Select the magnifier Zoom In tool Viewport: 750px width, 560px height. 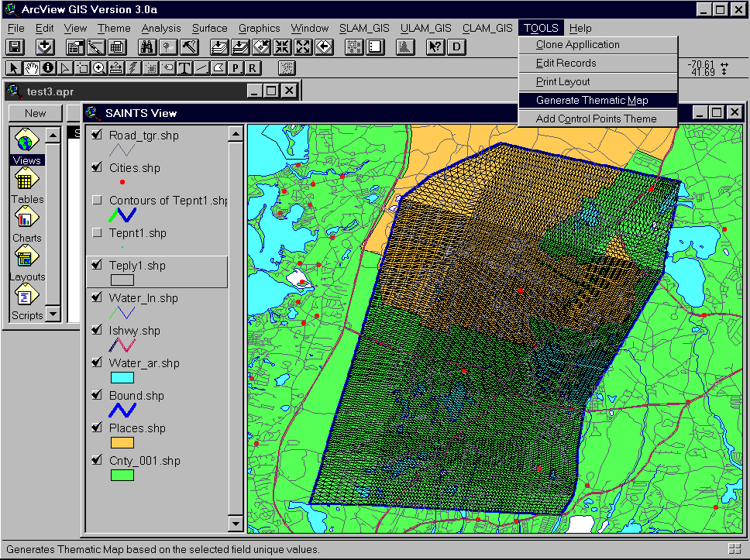pos(99,68)
